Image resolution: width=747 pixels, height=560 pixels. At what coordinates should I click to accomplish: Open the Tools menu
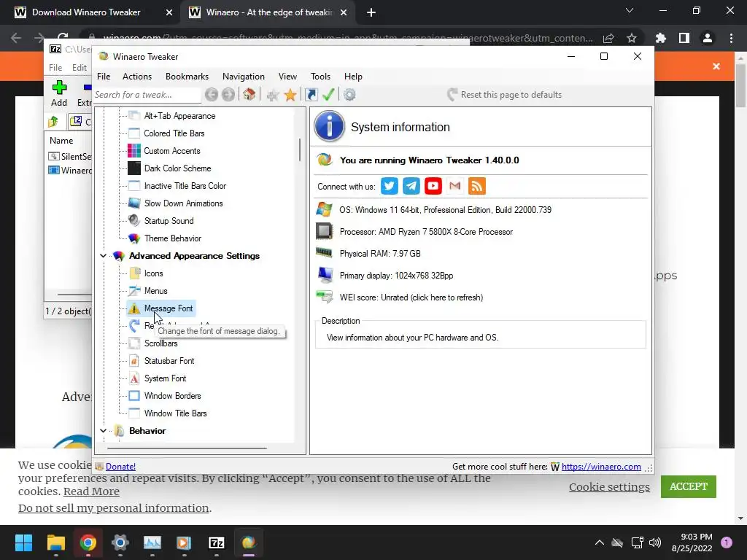(x=320, y=76)
